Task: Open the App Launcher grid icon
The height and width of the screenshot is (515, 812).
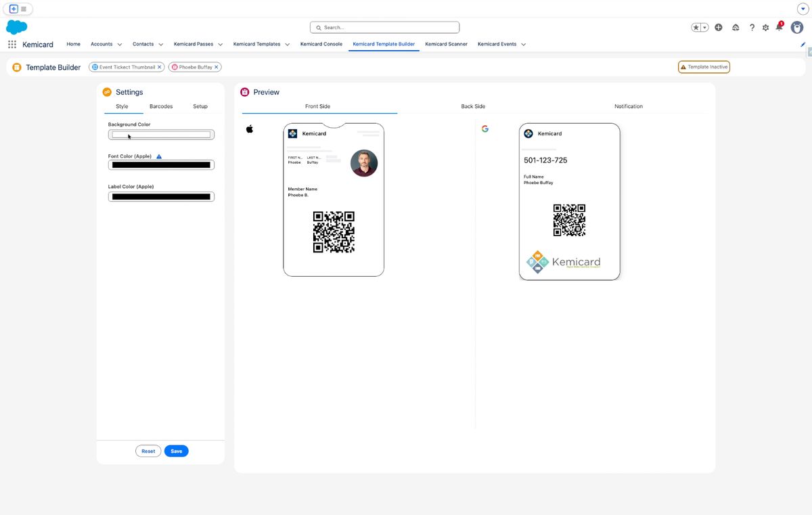Action: click(12, 44)
